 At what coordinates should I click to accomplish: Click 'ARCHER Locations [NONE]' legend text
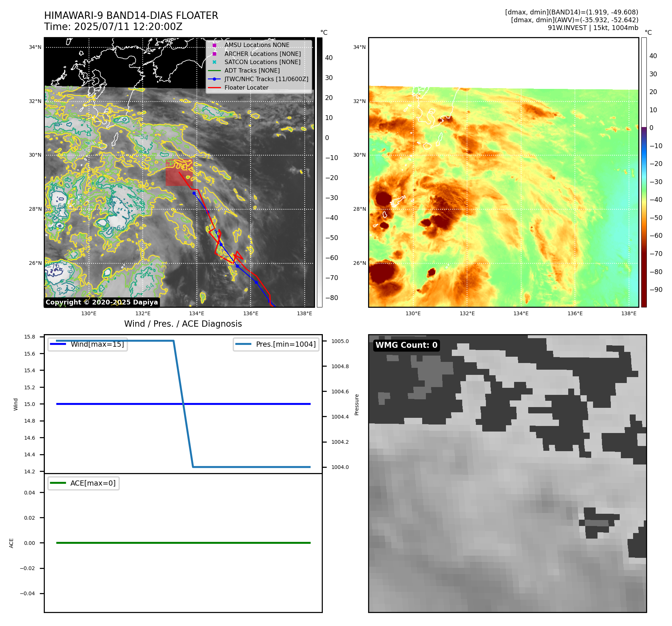click(x=263, y=54)
